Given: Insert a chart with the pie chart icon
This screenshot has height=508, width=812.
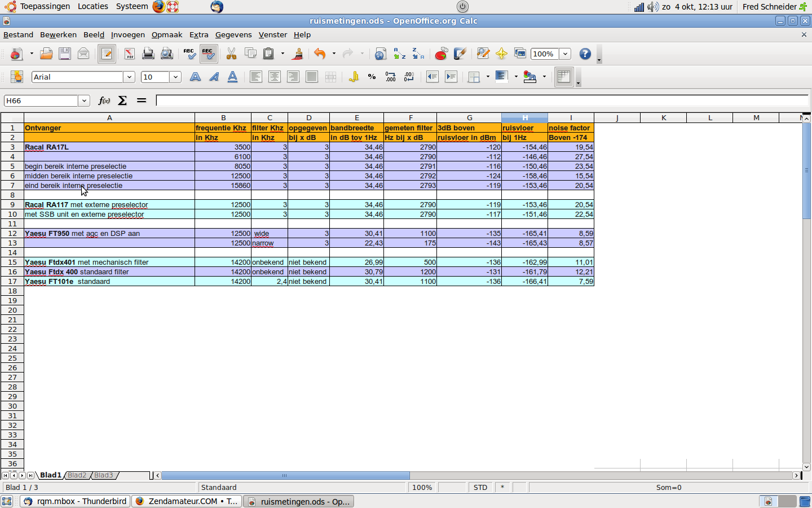Looking at the screenshot, I should (x=441, y=54).
